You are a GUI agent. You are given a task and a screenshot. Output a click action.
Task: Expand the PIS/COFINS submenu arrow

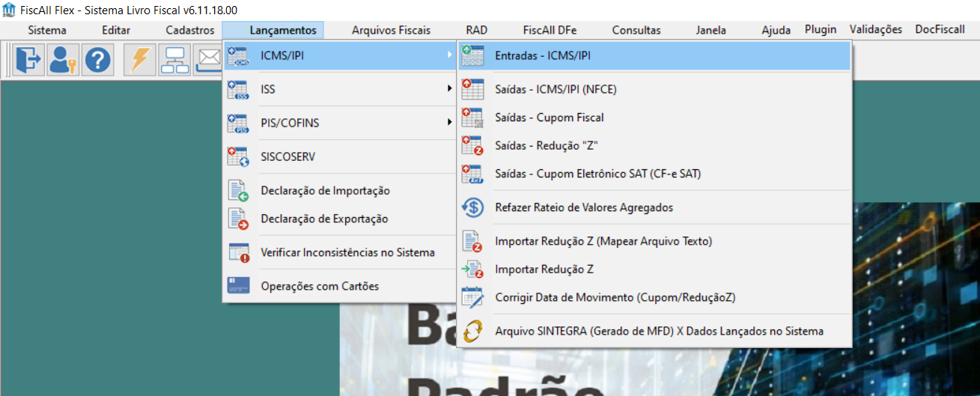450,122
